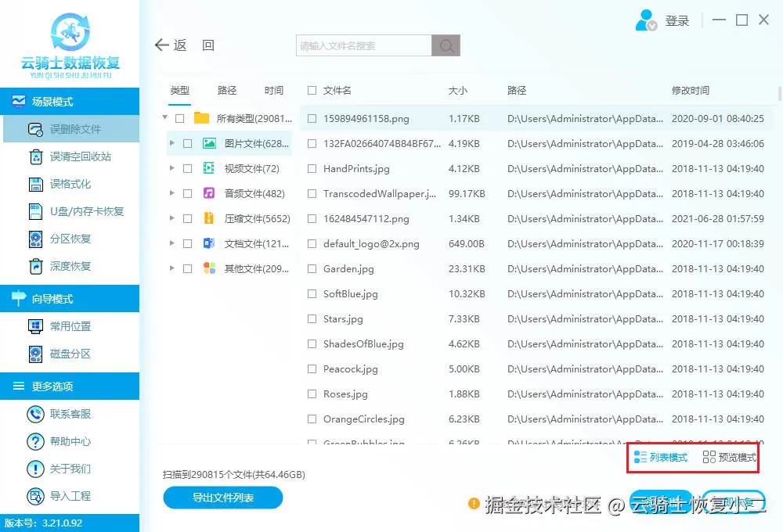This screenshot has height=532, width=783.
Task: Click the 导出文件列表 button
Action: click(x=223, y=498)
